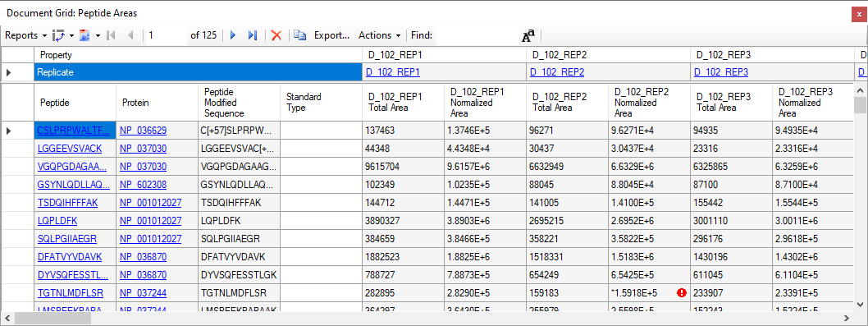868x326 pixels.
Task: Open the D_102_REP2 replicate link
Action: coord(557,72)
